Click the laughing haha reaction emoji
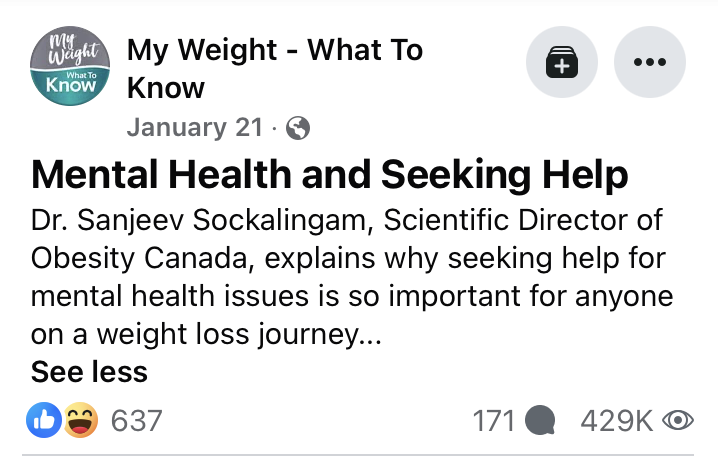Image resolution: width=718 pixels, height=460 pixels. pyautogui.click(x=81, y=420)
